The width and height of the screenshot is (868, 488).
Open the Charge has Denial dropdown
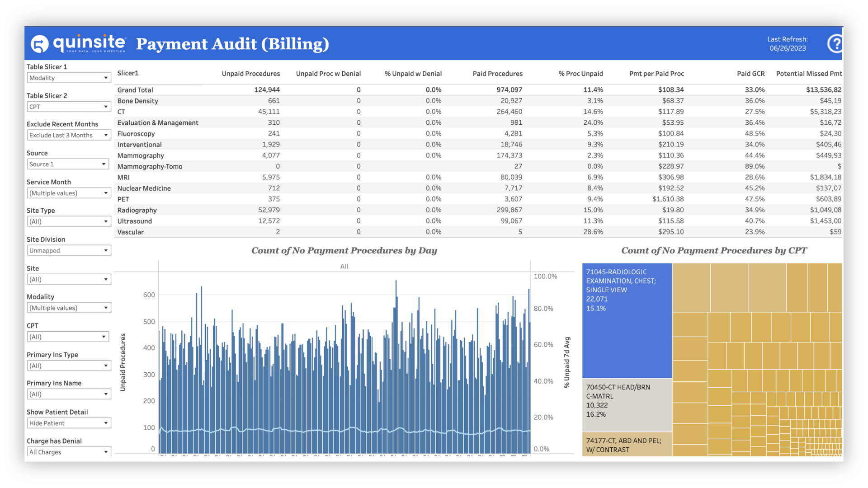tap(69, 451)
